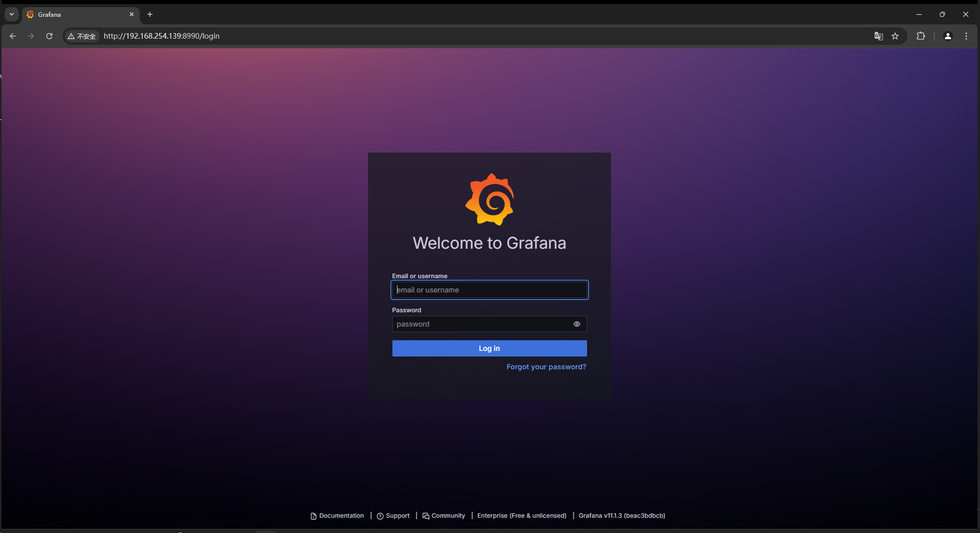Toggle password visibility eye icon
This screenshot has height=533, width=980.
click(x=577, y=324)
